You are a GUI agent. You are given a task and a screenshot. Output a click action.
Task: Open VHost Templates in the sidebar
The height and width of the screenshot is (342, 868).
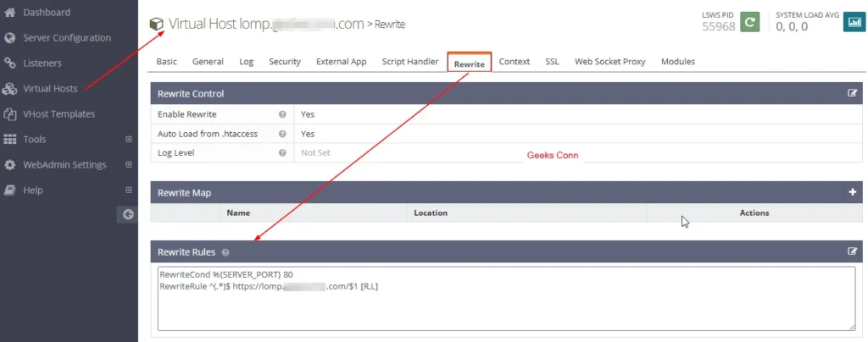[59, 113]
